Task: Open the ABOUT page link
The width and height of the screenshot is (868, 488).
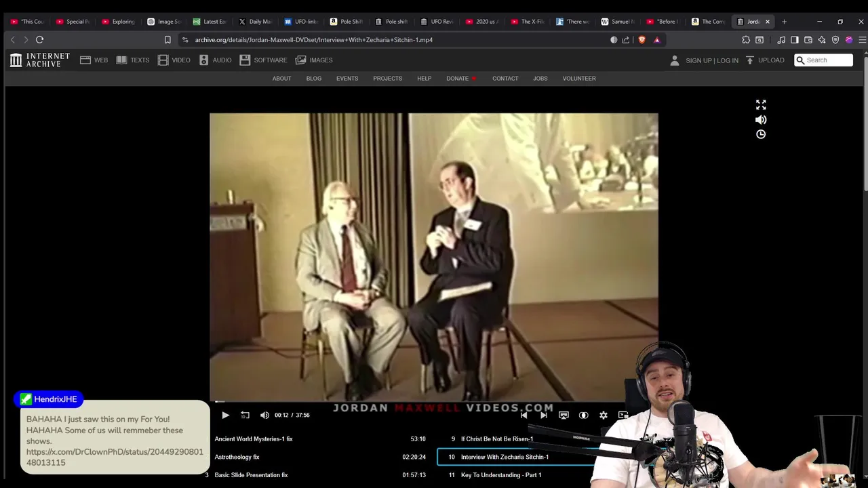Action: click(281, 79)
